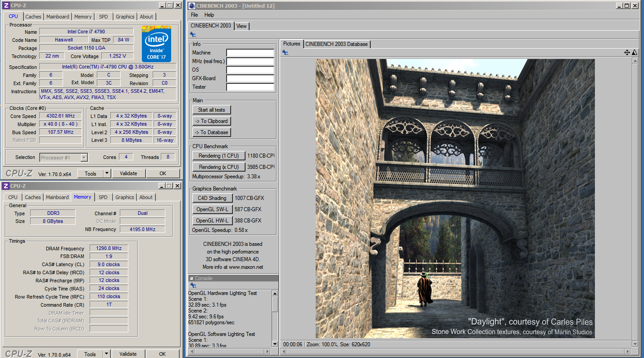Image resolution: width=644 pixels, height=358 pixels.
Task: Click the CAS# Latency value 9.0 clocks
Action: coord(109,264)
